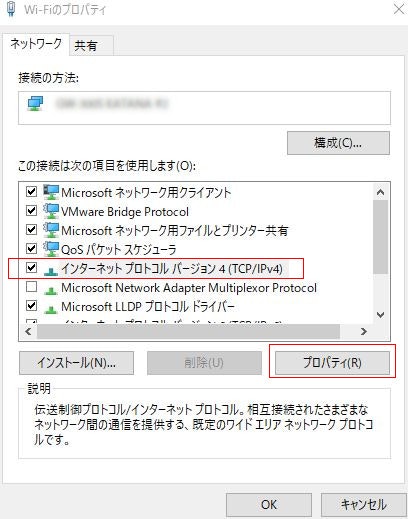Switch to the ネットワーク tab

[36, 44]
